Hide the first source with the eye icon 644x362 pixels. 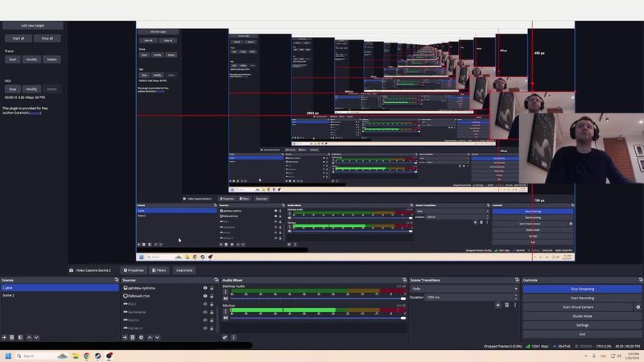tap(204, 288)
